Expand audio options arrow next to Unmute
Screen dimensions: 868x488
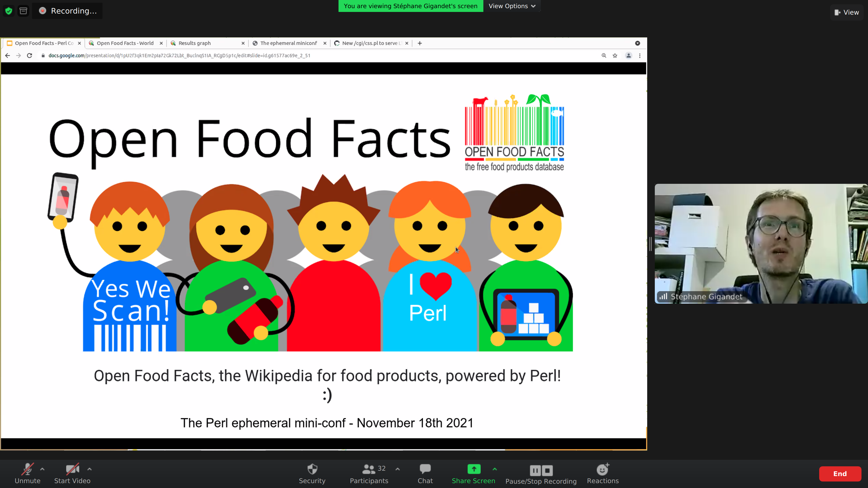[x=43, y=469]
